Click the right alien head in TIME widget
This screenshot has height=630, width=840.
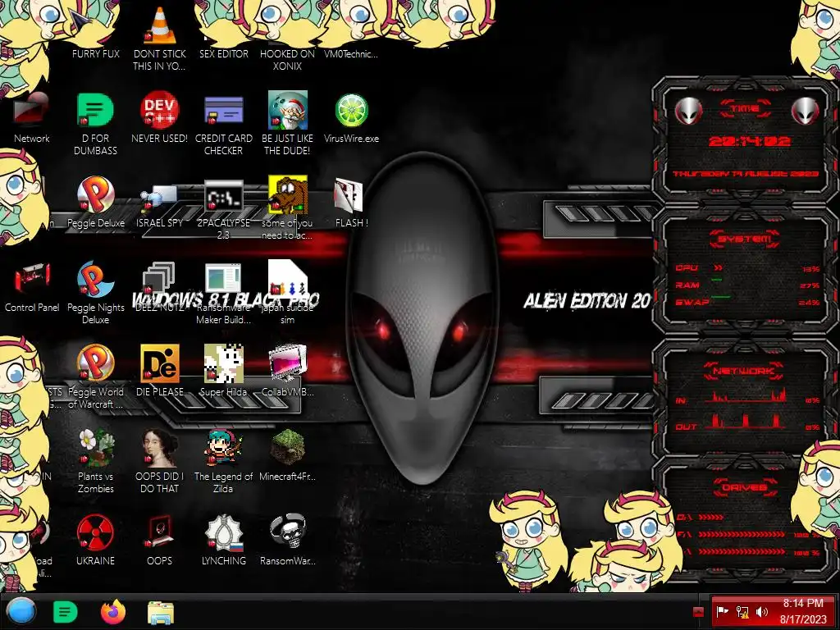click(x=806, y=111)
